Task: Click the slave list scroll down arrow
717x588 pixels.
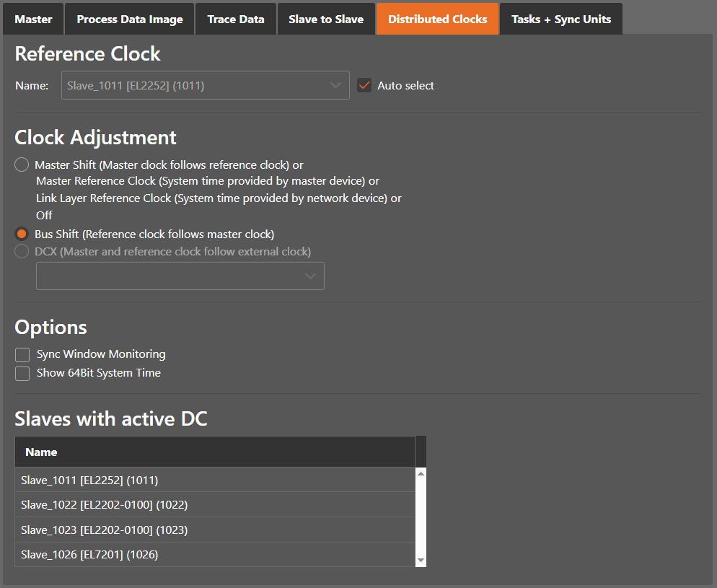Action: (x=421, y=561)
